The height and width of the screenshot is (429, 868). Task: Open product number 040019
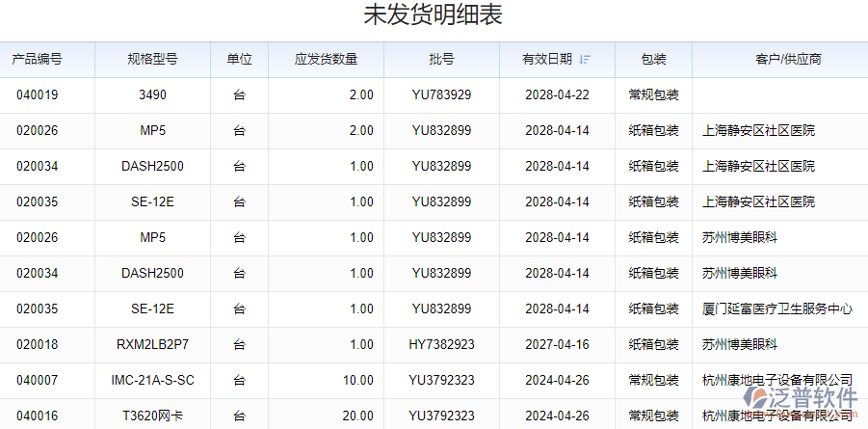tap(37, 94)
